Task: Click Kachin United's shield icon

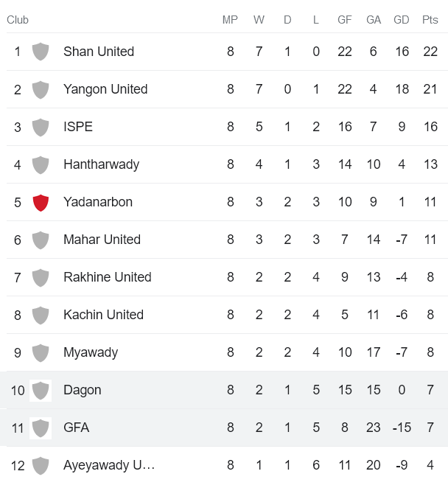Action: 41,315
